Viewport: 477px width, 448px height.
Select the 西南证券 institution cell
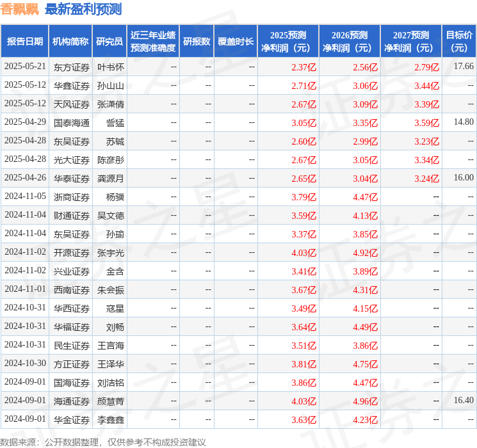tap(72, 290)
